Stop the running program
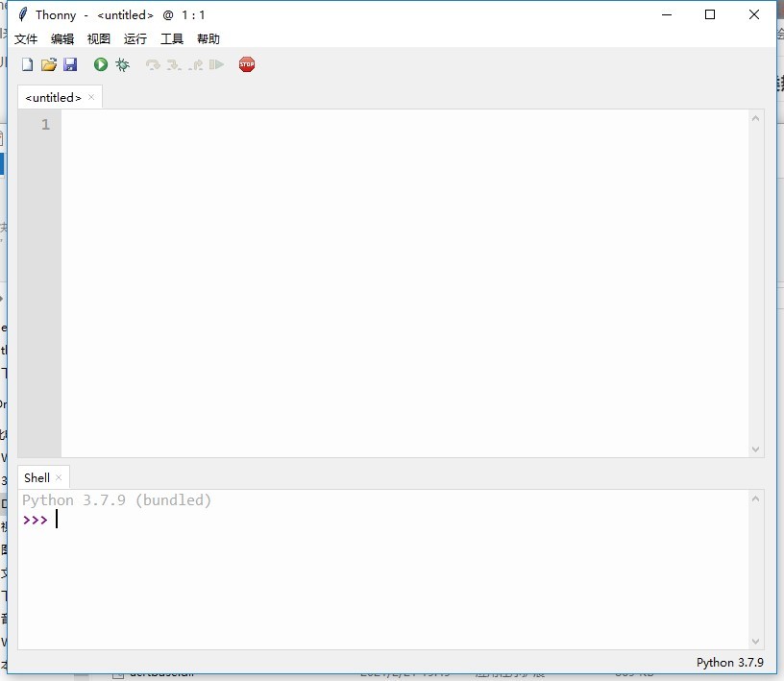Screen dimensions: 784x681 point(247,64)
